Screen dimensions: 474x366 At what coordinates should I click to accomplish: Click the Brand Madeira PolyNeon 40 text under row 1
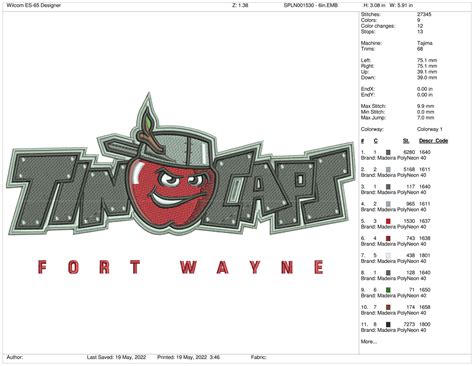click(x=393, y=158)
